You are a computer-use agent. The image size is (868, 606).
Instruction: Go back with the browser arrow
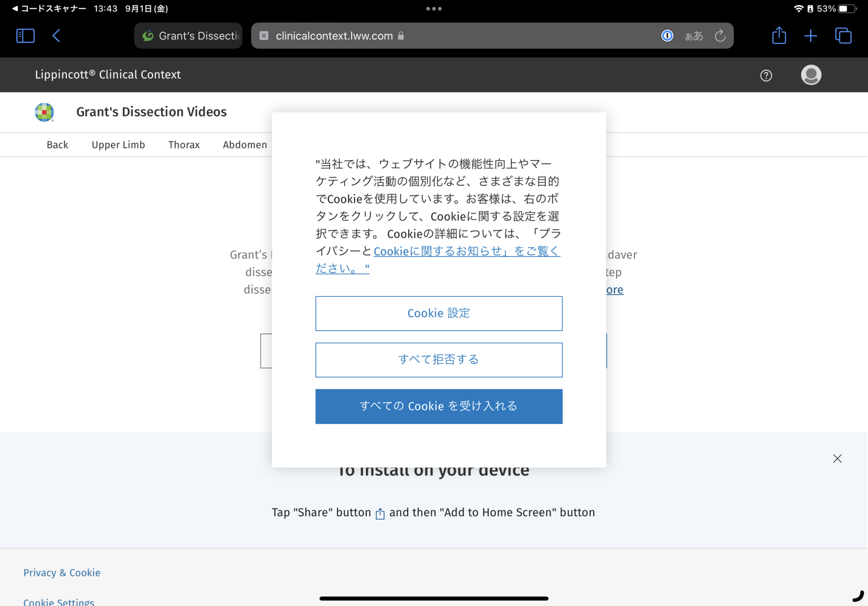[56, 36]
